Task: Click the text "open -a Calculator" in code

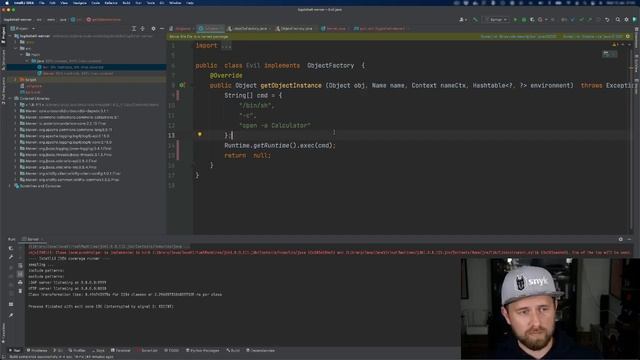Action: tap(275, 125)
